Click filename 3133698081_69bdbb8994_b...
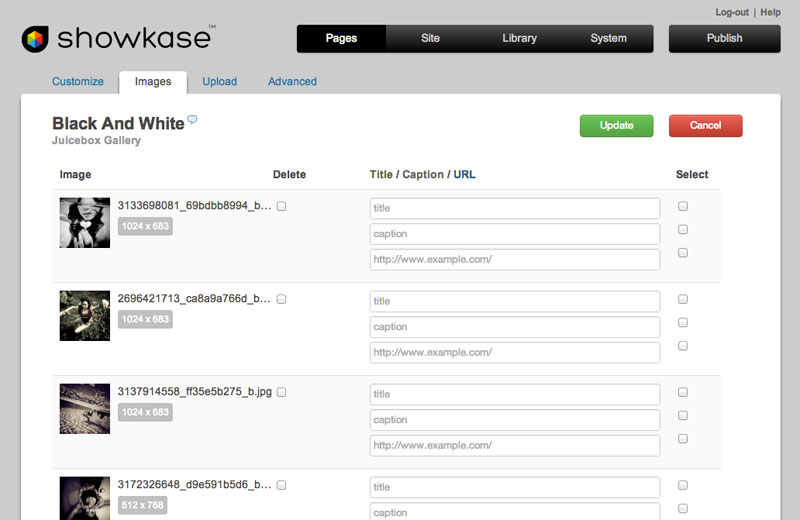Image resolution: width=800 pixels, height=520 pixels. point(194,206)
